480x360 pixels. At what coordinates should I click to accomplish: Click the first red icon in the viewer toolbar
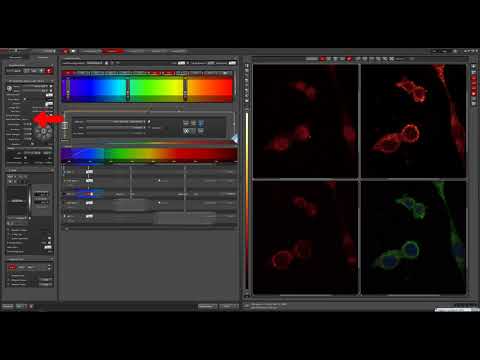point(322,59)
